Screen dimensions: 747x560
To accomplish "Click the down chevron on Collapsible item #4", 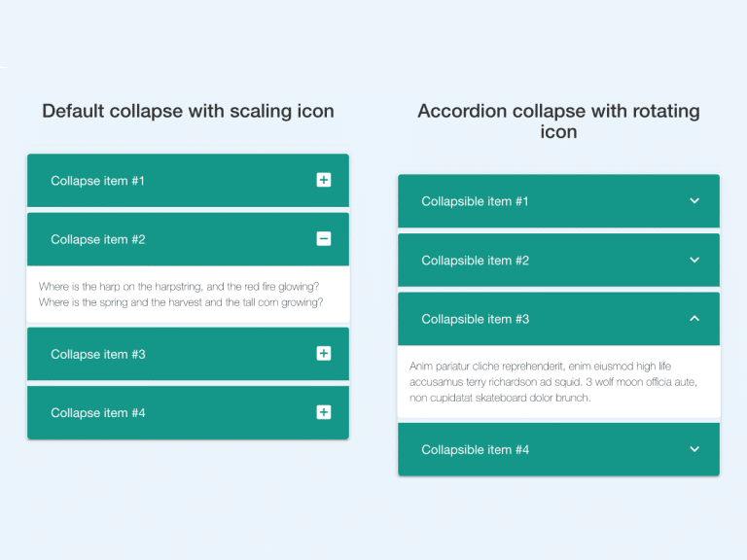I will tap(694, 449).
